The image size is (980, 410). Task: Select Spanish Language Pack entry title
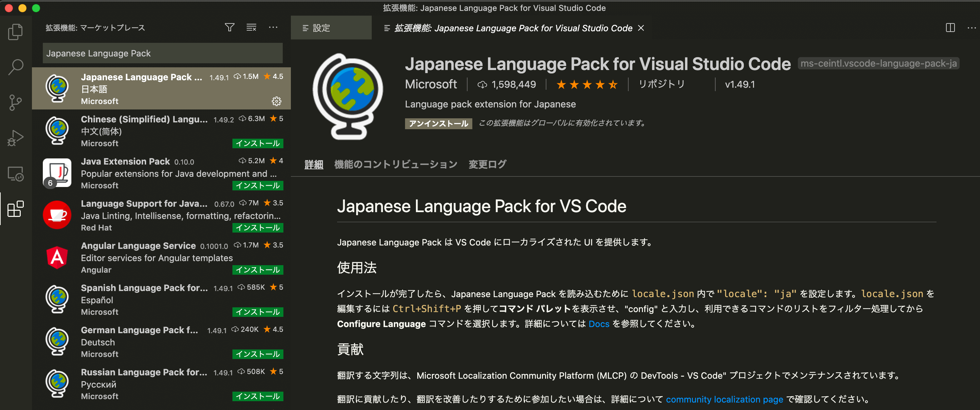(x=144, y=288)
